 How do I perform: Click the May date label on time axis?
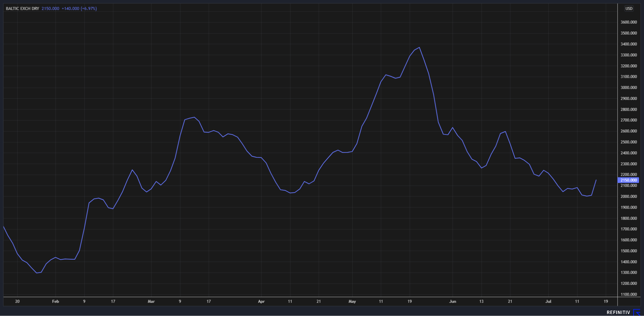(352, 302)
